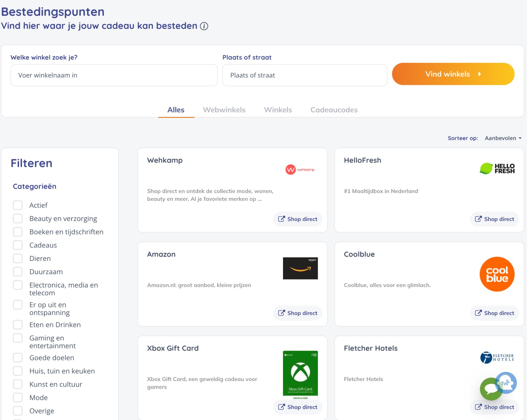Open the Winkels tab

point(278,110)
